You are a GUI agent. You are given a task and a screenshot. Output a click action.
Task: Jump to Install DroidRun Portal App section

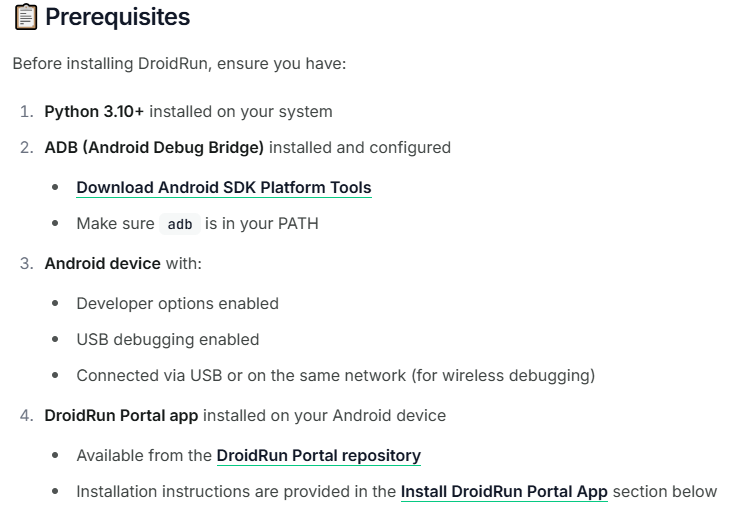[504, 491]
